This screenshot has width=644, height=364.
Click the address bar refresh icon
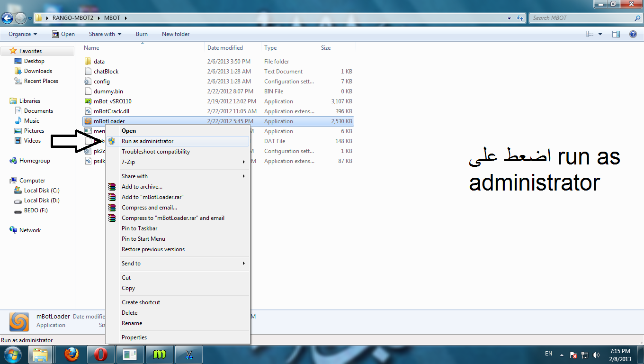click(520, 18)
